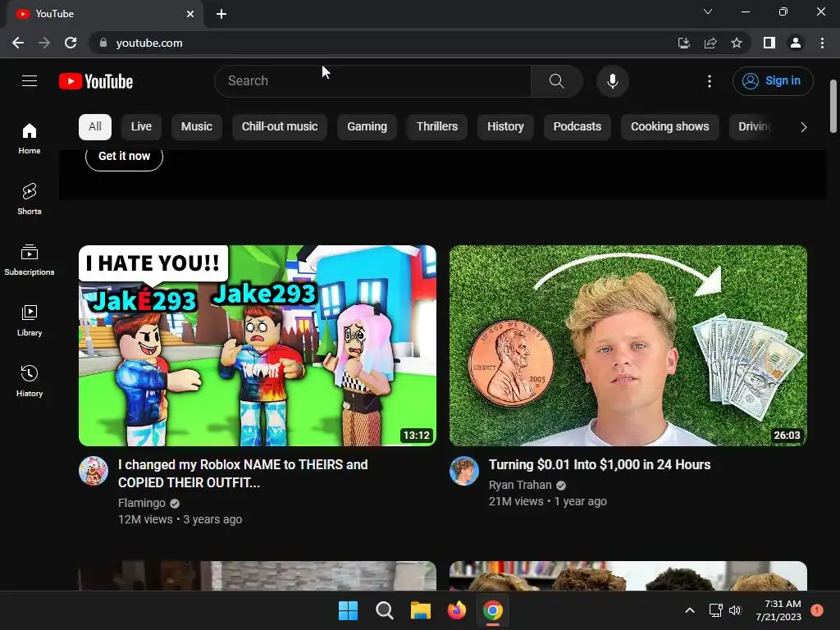Open the Roblox NAME video title link
Viewport: 840px width, 630px height.
[243, 473]
